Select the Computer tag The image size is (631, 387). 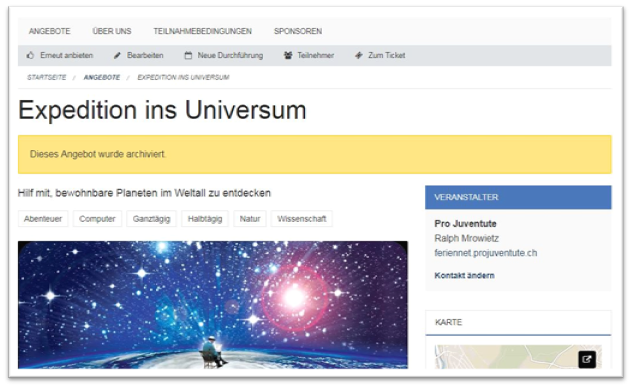click(x=97, y=219)
